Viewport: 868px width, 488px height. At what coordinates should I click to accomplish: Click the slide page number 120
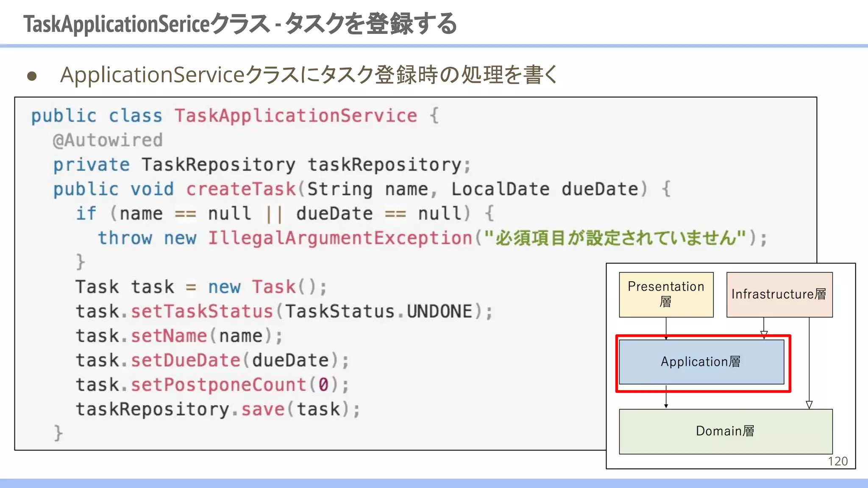[x=838, y=461]
